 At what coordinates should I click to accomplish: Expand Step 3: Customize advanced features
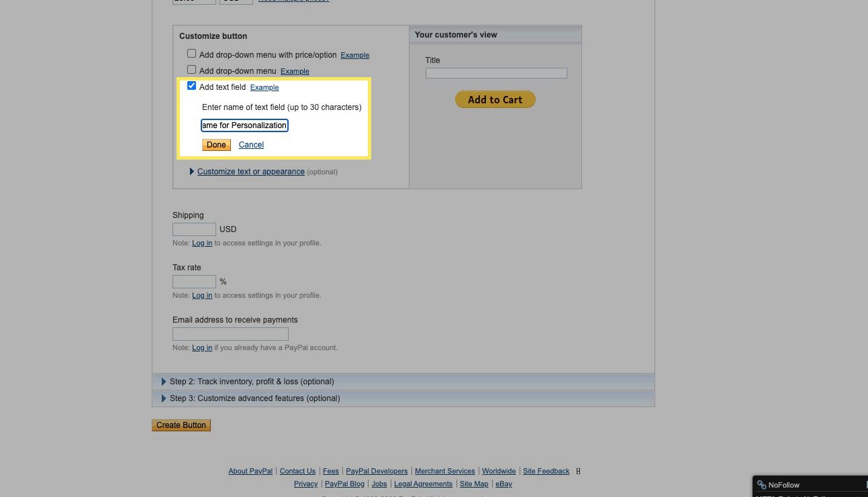[403, 398]
